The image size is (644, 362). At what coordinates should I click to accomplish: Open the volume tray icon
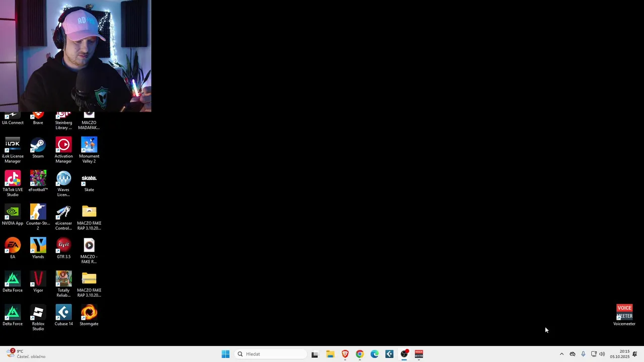602,354
